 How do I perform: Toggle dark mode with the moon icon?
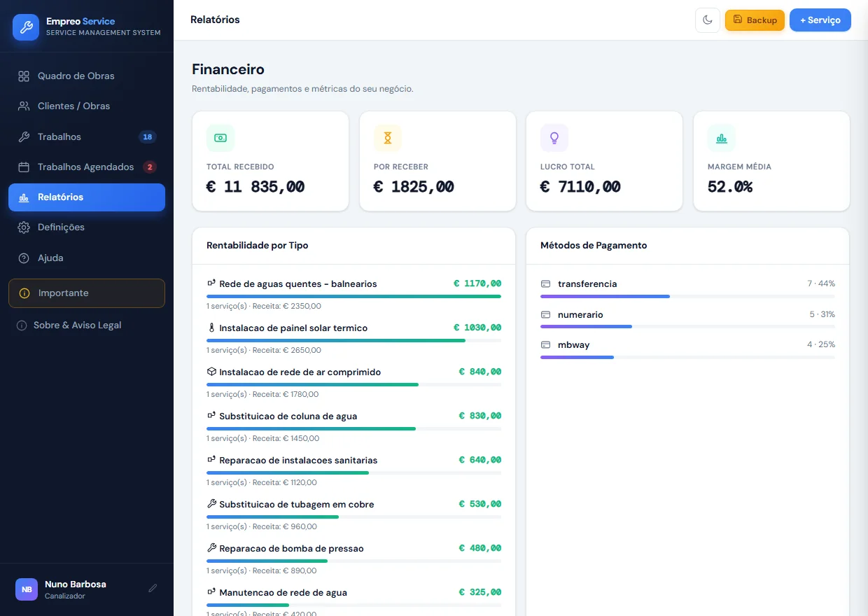point(708,20)
